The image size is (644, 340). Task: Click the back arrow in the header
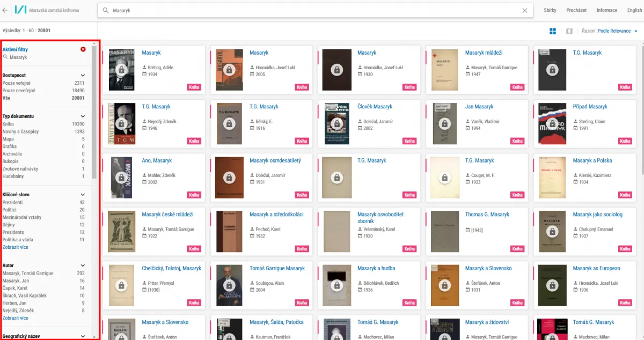pyautogui.click(x=5, y=10)
